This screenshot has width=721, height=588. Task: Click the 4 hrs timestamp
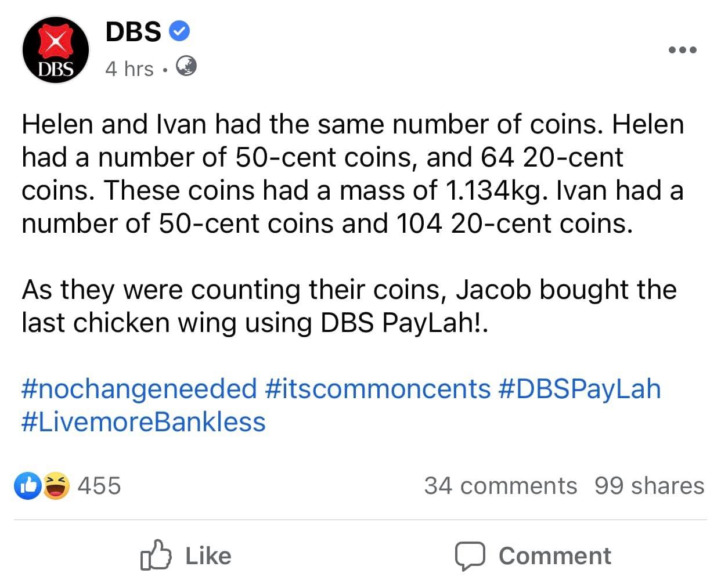point(129,68)
